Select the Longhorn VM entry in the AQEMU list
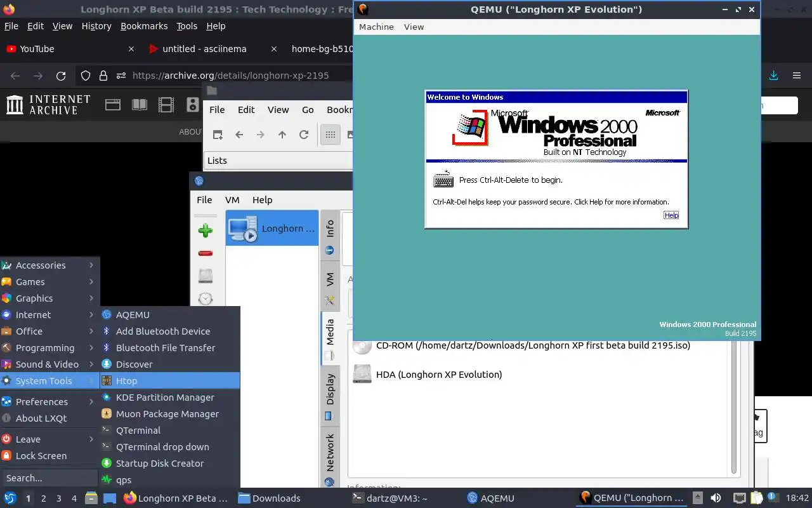The width and height of the screenshot is (812, 508). [x=272, y=229]
